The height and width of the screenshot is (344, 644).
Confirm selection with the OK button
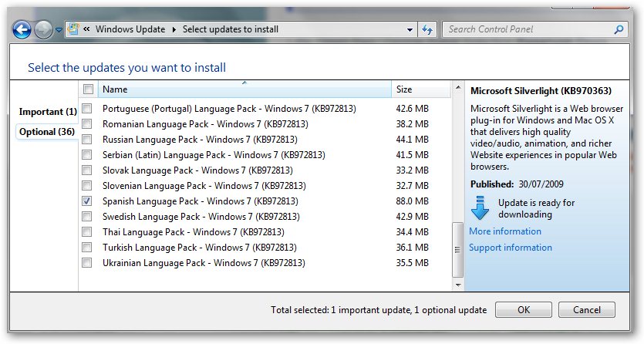point(523,309)
